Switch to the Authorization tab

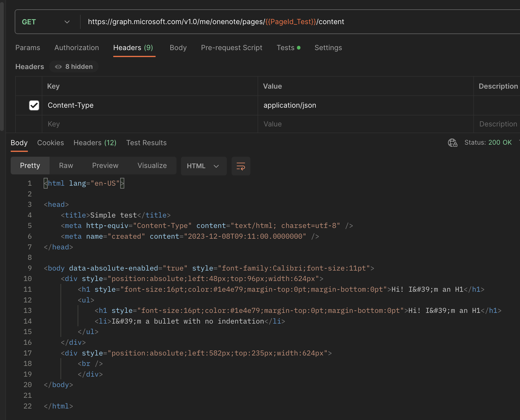coord(77,47)
